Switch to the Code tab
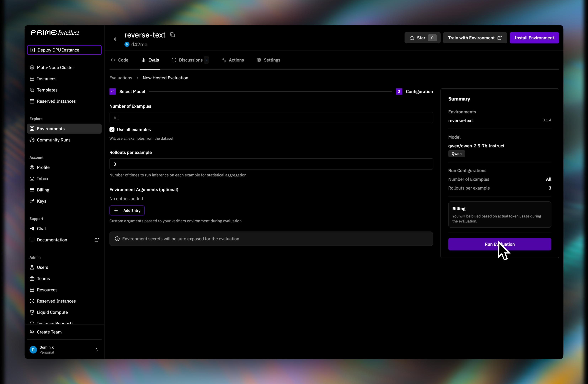 (120, 60)
